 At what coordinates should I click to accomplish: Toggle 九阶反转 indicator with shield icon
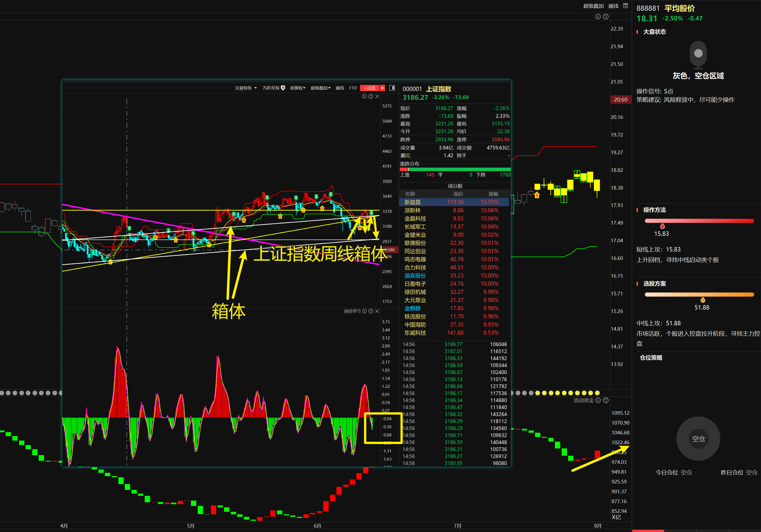[x=274, y=88]
